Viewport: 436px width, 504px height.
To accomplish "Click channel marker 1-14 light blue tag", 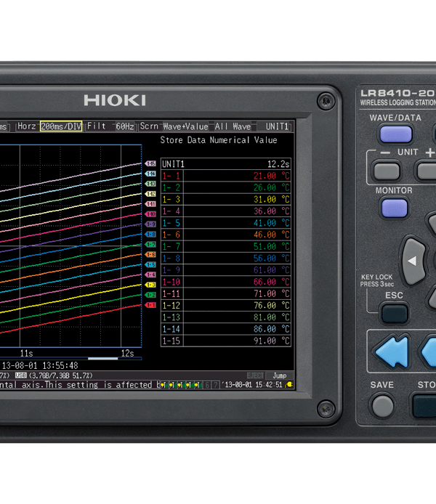I will [150, 174].
